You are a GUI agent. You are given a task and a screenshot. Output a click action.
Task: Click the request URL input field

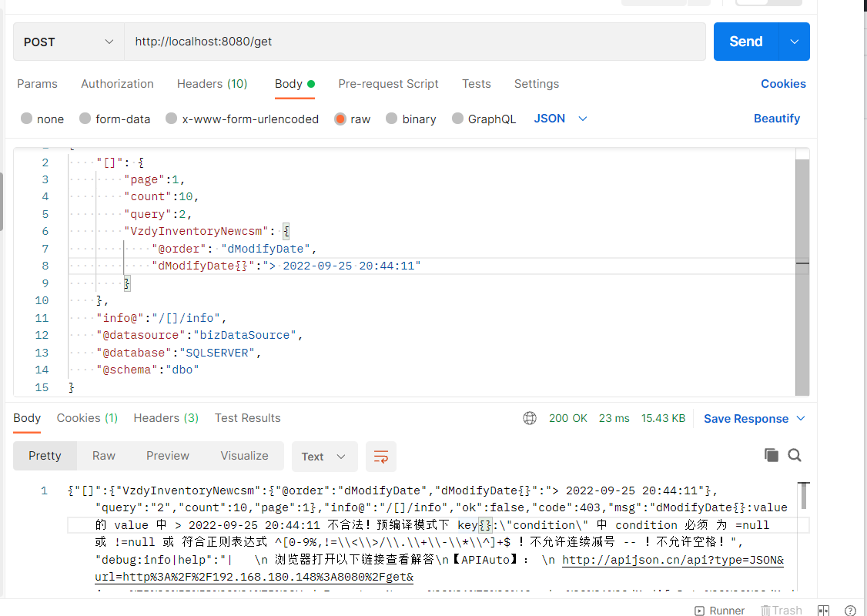click(x=414, y=42)
